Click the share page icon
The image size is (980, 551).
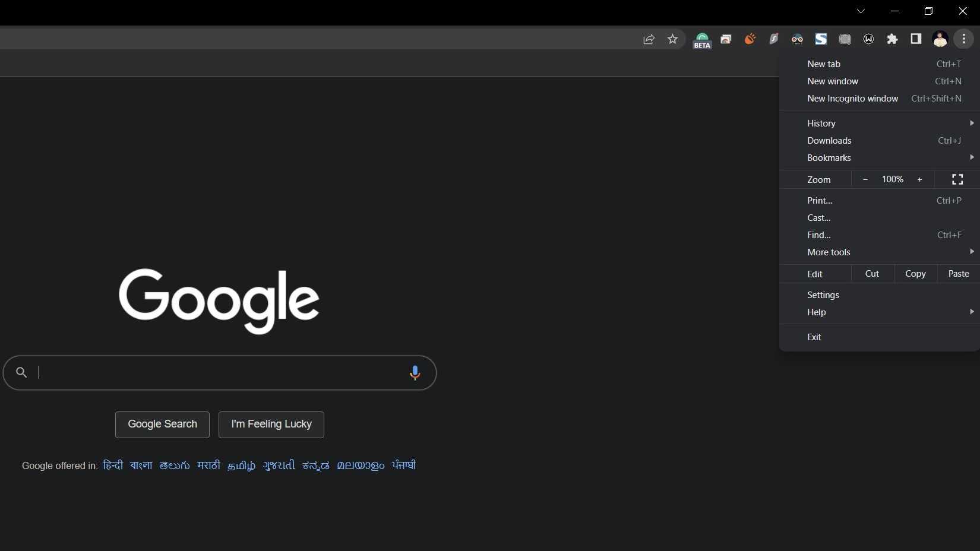649,39
